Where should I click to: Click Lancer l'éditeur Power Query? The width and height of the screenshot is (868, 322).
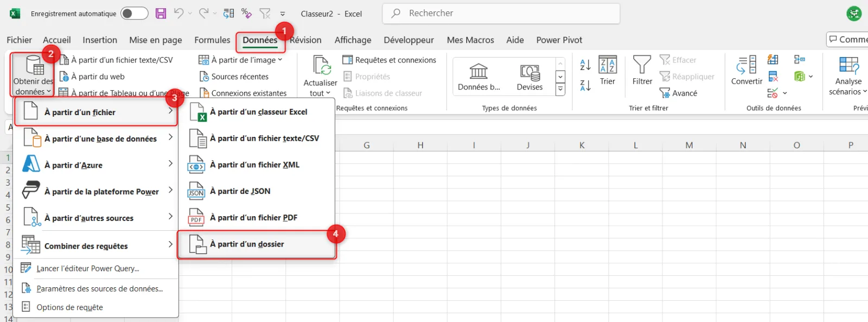click(97, 268)
